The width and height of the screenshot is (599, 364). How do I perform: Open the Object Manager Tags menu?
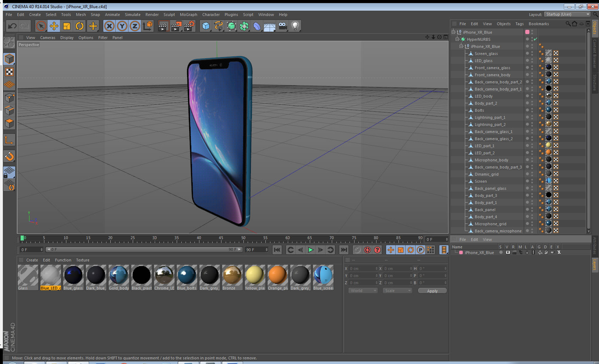tap(520, 24)
